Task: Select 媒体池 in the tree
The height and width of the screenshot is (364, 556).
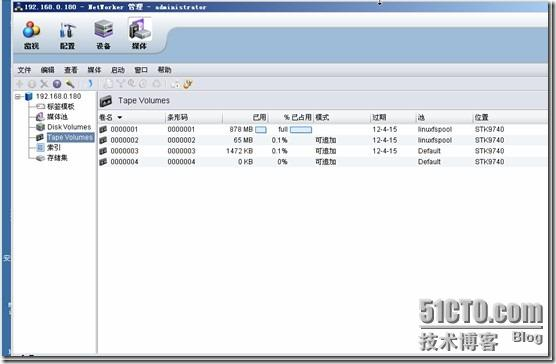Action: [x=57, y=117]
